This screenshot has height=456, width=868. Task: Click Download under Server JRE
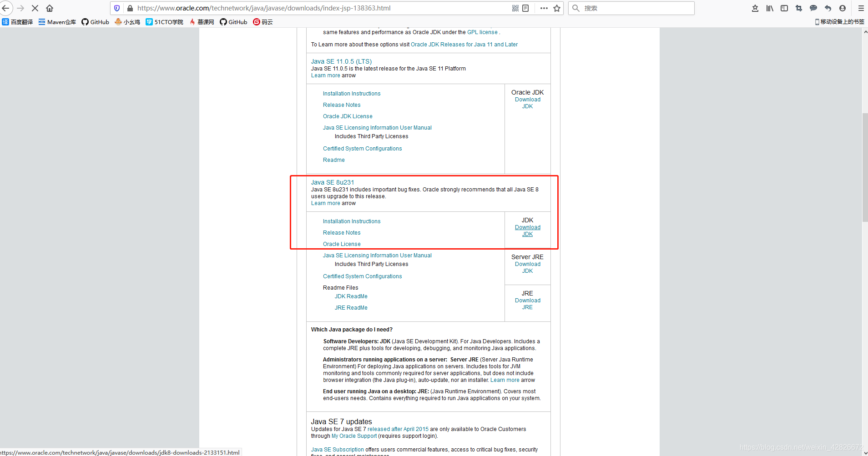click(x=528, y=267)
